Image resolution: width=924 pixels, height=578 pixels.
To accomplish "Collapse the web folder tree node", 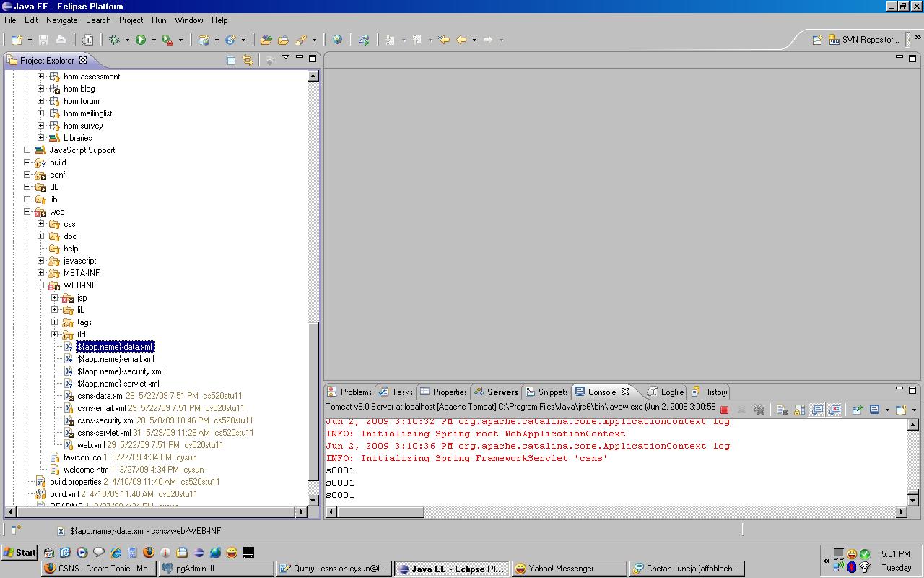I will pos(27,212).
